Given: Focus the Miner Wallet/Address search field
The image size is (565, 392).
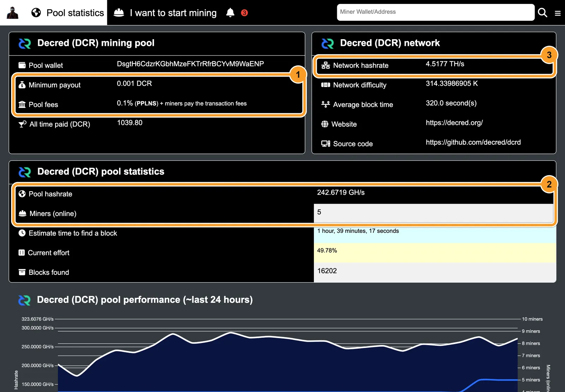Looking at the screenshot, I should pos(436,12).
